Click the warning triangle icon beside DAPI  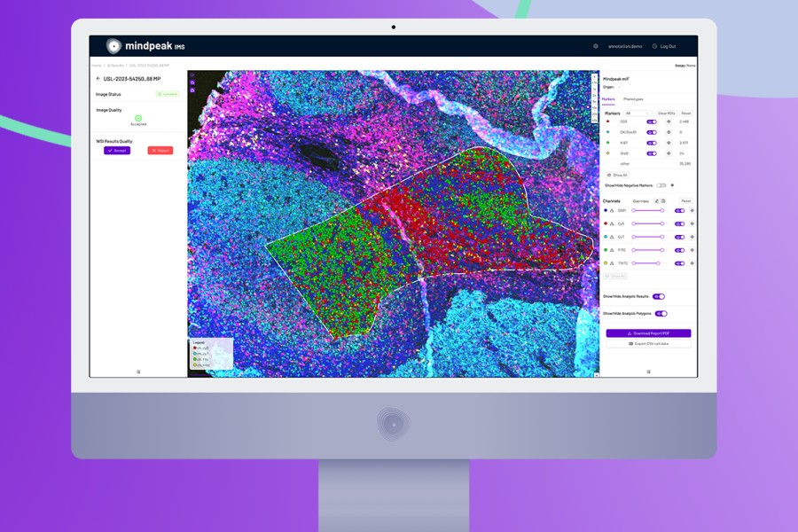click(x=612, y=211)
